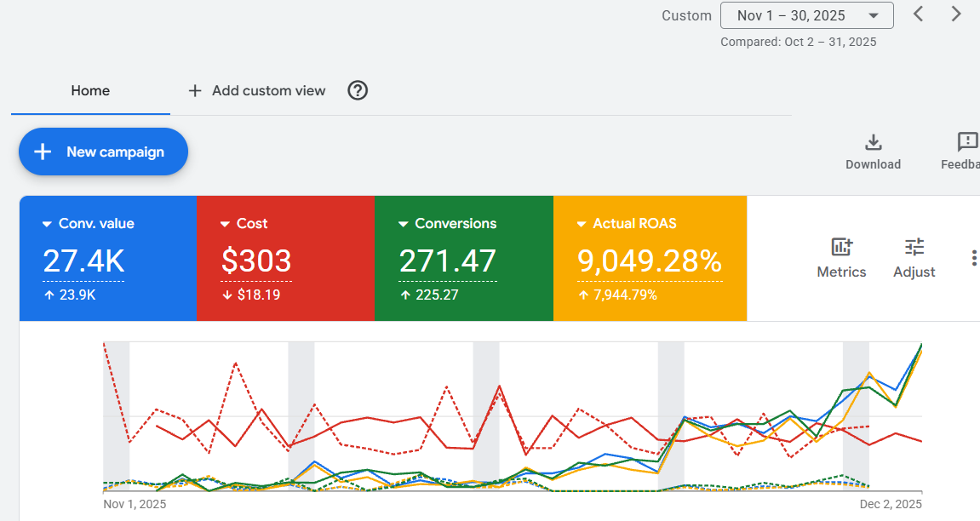Expand the Conversions metric dropdown
Image resolution: width=980 pixels, height=521 pixels.
pyautogui.click(x=403, y=224)
